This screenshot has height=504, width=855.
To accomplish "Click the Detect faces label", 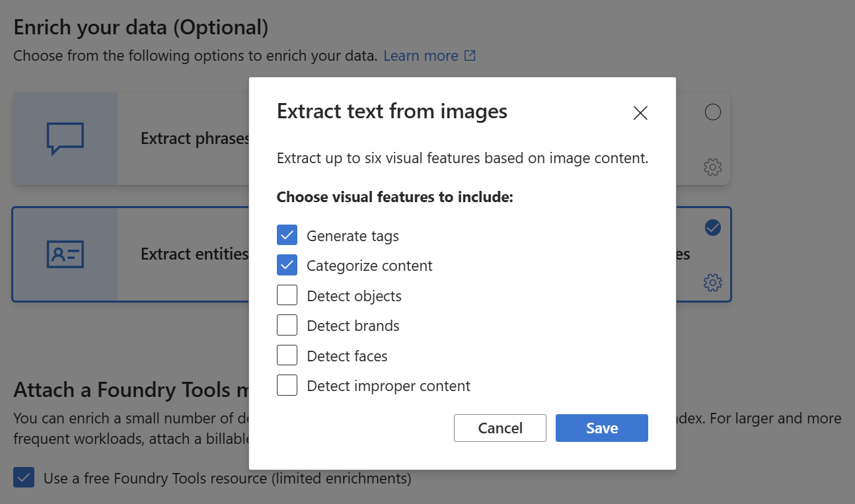I will (x=347, y=356).
